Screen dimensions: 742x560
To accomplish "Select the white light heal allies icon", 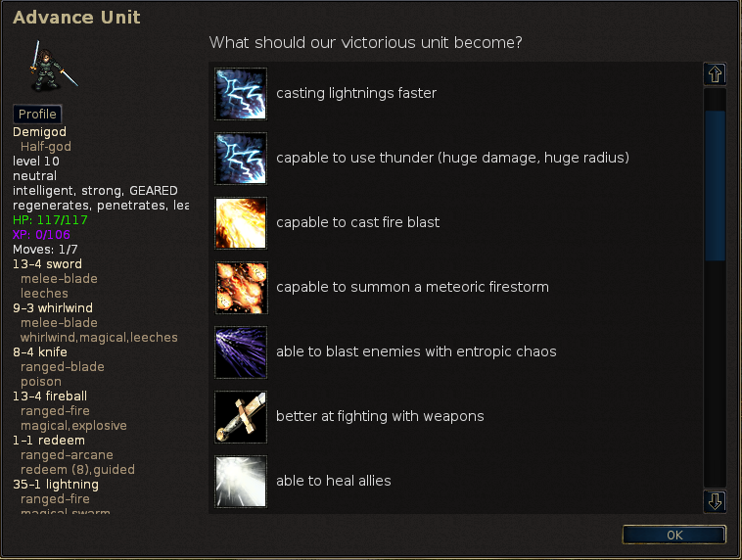I will coord(241,482).
